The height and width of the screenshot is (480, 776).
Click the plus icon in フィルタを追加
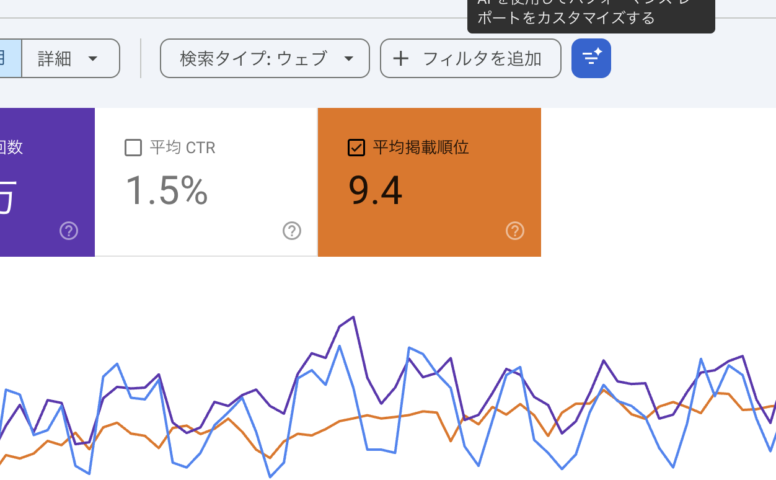(401, 58)
